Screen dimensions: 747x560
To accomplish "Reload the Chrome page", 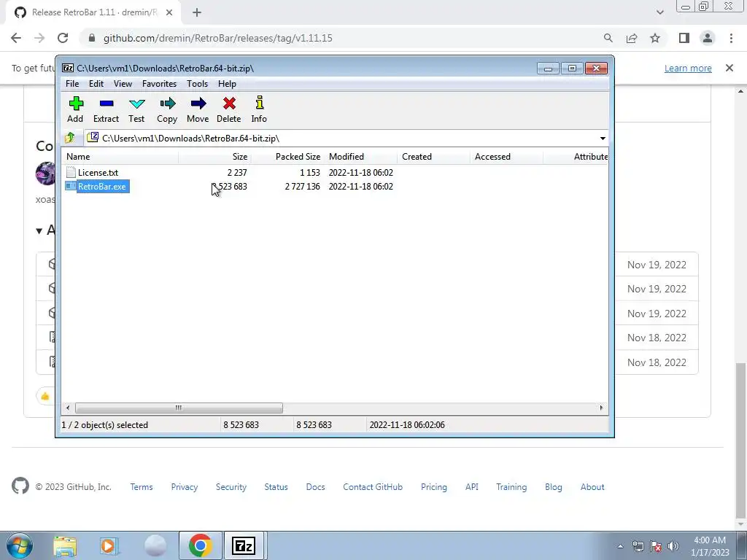I will point(63,38).
